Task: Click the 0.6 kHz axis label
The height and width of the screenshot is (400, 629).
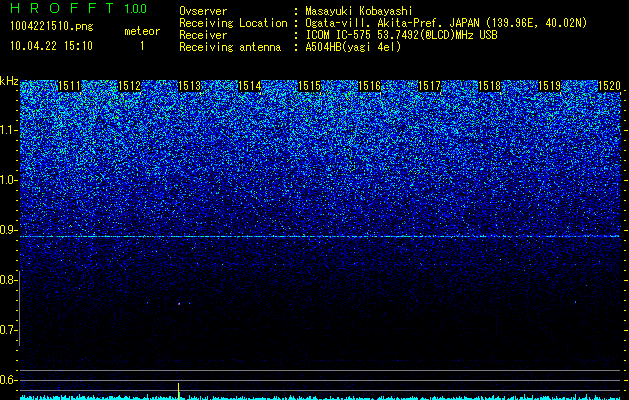Action: click(7, 380)
